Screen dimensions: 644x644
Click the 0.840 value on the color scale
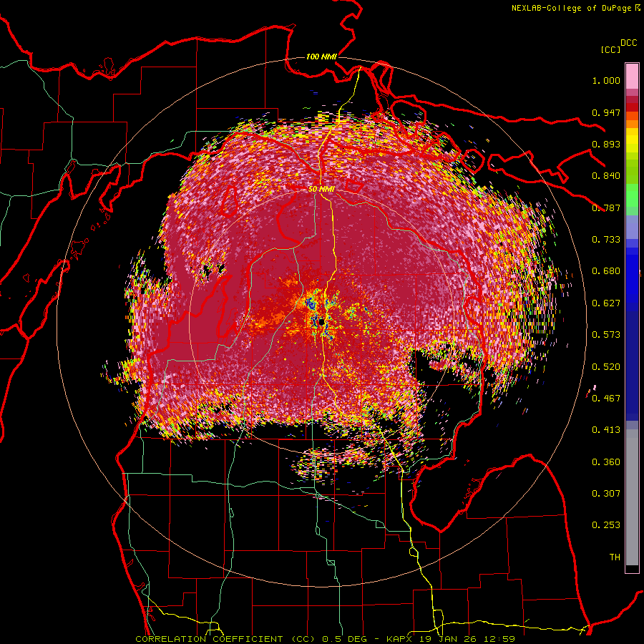[606, 176]
